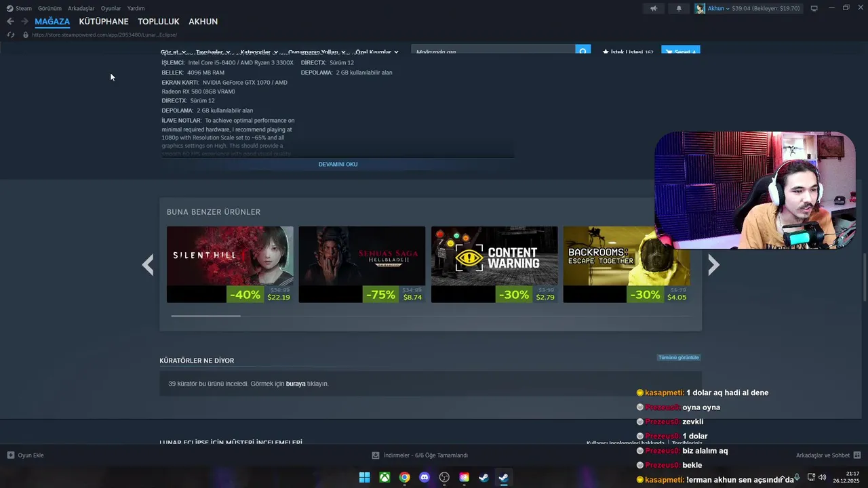Image resolution: width=868 pixels, height=488 pixels.
Task: Click the Akhun profile avatar
Action: point(700,8)
